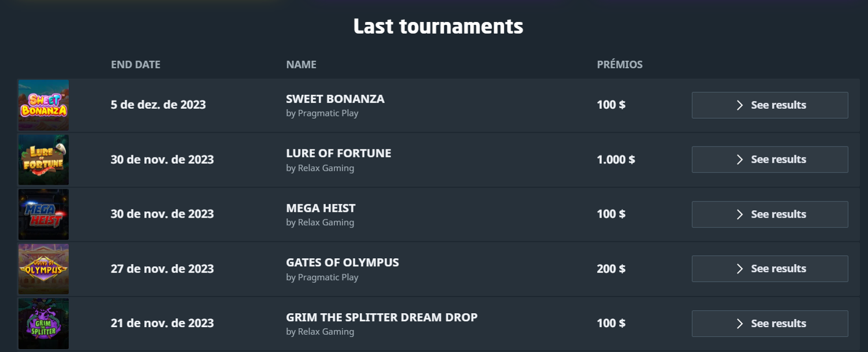Viewport: 868px width, 352px height.
Task: Open Mega Heist tournament results
Action: click(x=770, y=214)
